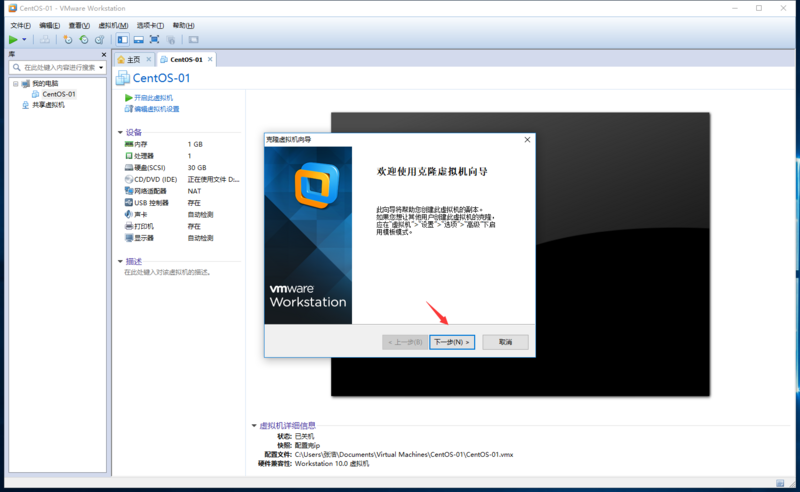800x492 pixels.
Task: Click 开启此虚拟机 link
Action: [153, 97]
